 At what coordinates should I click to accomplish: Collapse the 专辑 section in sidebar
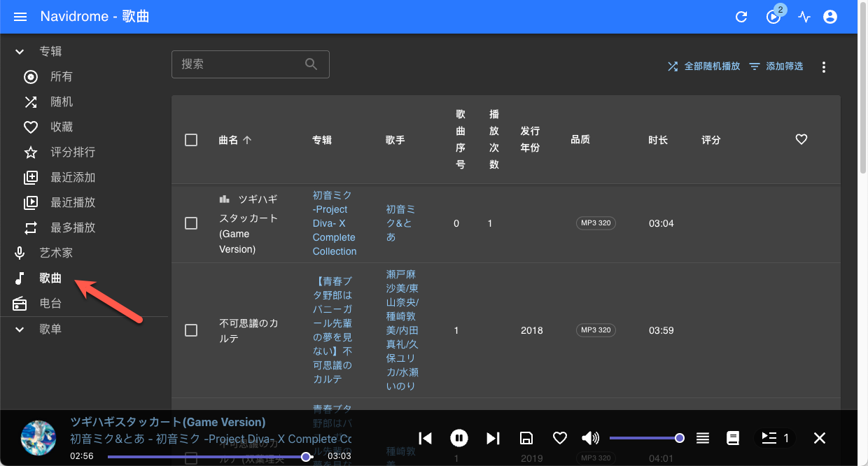[20, 52]
